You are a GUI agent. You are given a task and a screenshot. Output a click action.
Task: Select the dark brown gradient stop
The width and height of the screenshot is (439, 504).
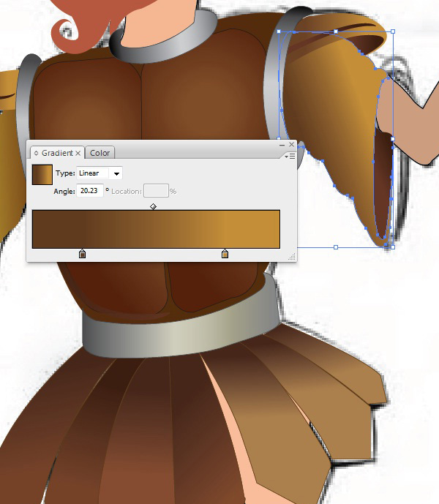click(83, 254)
